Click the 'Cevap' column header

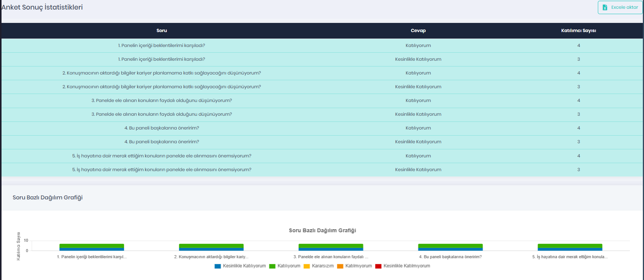(418, 31)
